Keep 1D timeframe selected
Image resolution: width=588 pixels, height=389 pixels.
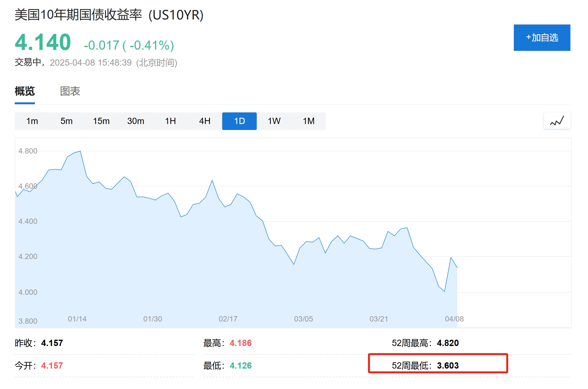coord(239,121)
